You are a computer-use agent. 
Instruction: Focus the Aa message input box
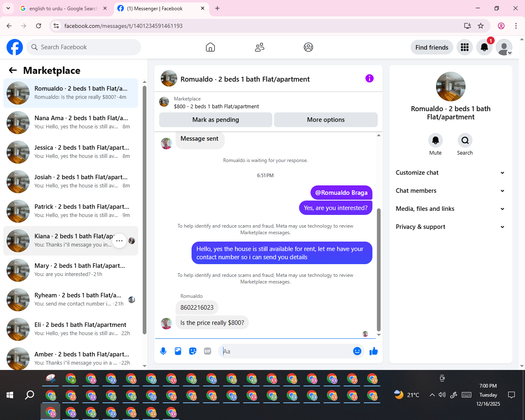[286, 351]
